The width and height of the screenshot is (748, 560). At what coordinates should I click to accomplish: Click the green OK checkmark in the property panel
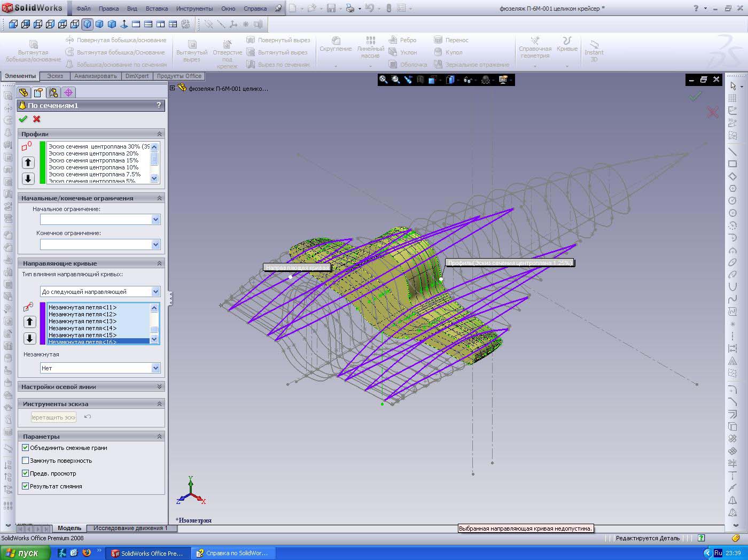point(22,119)
